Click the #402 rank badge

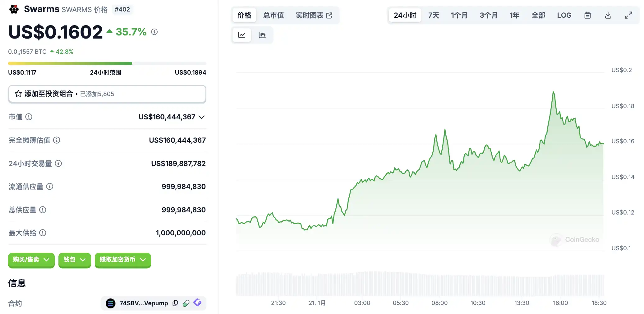tap(122, 9)
